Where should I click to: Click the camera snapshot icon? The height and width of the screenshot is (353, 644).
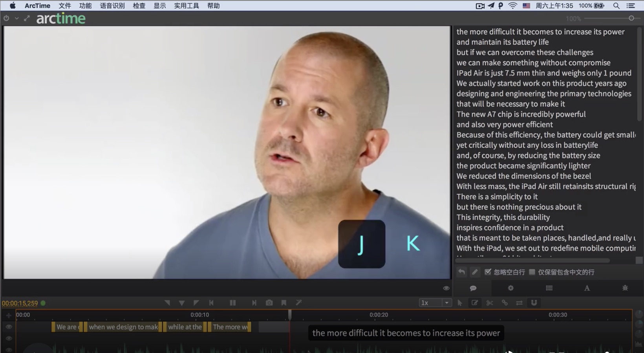[x=269, y=303]
